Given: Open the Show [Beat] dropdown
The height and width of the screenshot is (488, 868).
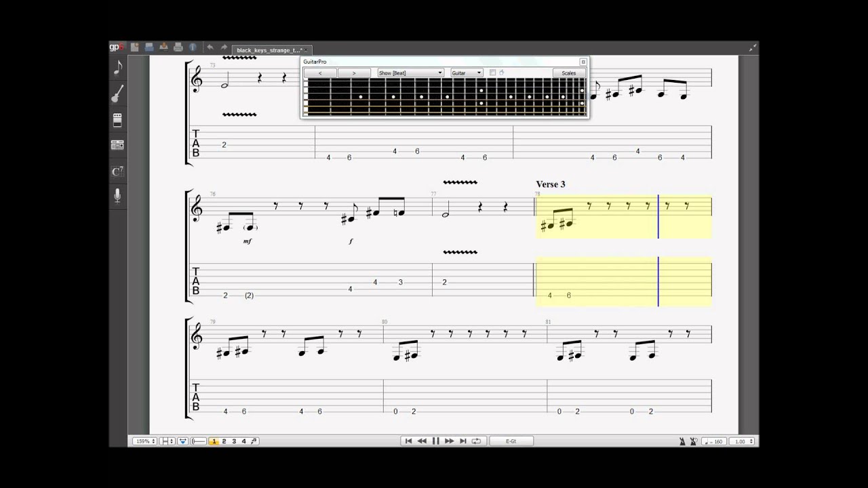Looking at the screenshot, I should point(410,73).
